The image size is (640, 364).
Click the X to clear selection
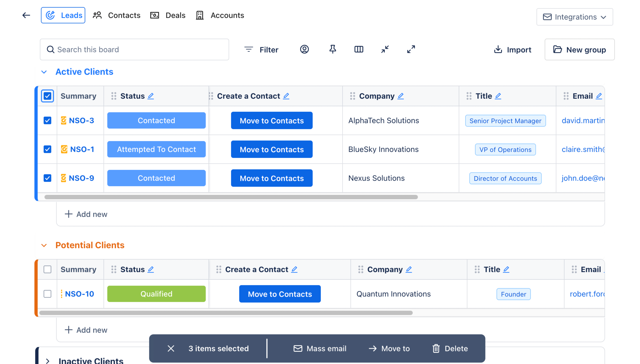[171, 348]
